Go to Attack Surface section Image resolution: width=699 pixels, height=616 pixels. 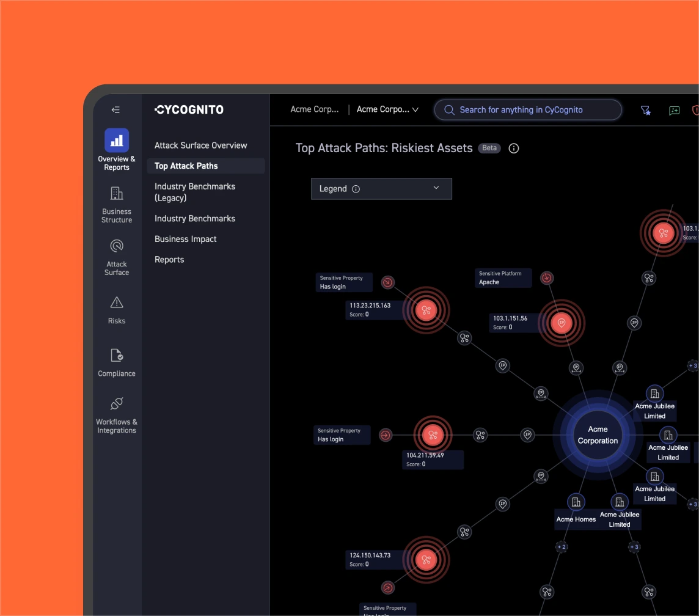coord(117,257)
